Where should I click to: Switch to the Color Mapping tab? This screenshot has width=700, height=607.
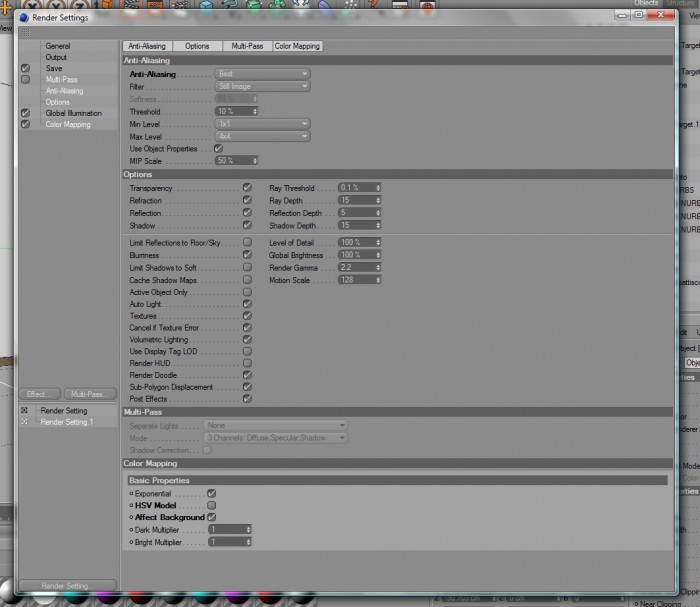point(297,46)
